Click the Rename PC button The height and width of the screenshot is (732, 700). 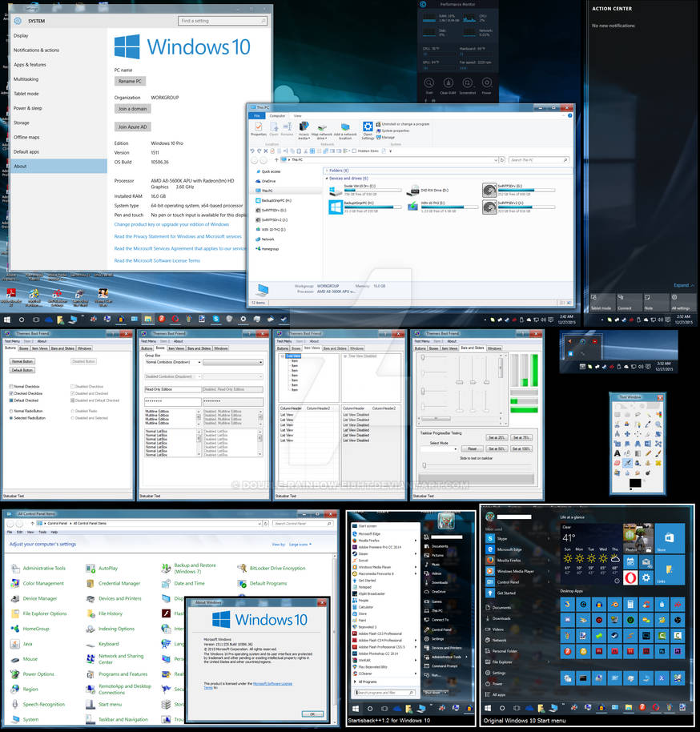[130, 81]
